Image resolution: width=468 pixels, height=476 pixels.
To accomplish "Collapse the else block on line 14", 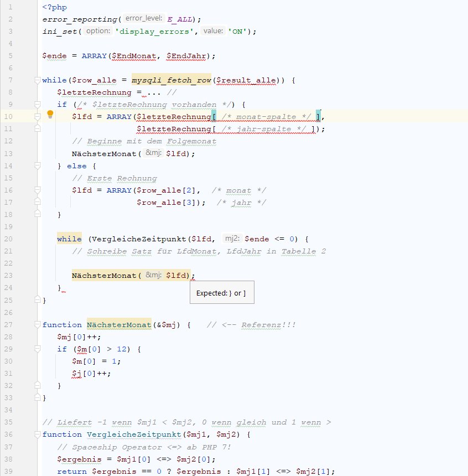I will coord(37,165).
